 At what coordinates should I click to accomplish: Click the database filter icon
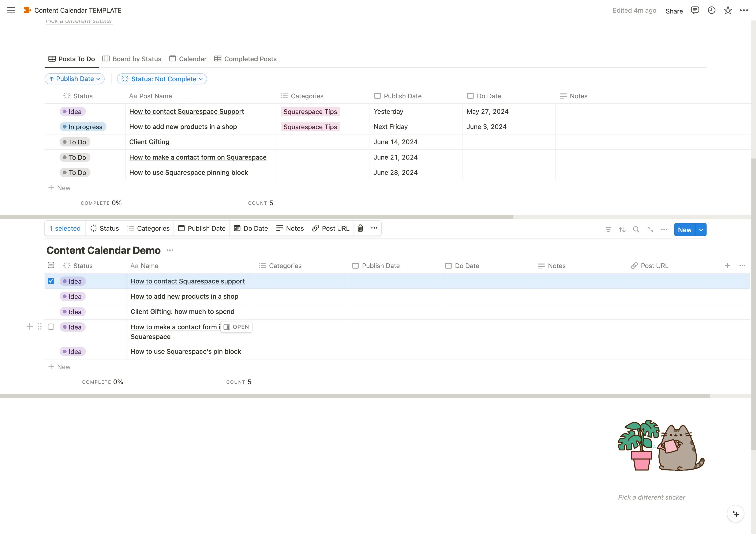[x=608, y=230]
